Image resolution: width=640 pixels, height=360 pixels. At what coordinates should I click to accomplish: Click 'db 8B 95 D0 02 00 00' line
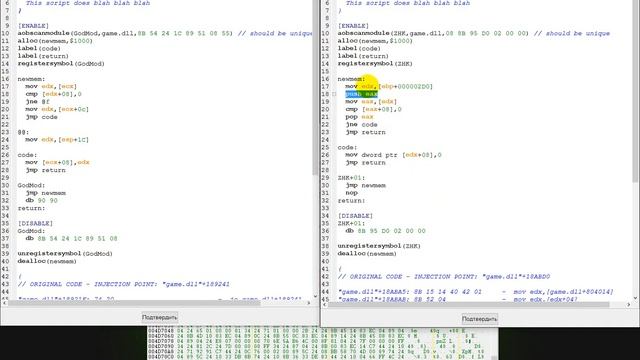385,231
